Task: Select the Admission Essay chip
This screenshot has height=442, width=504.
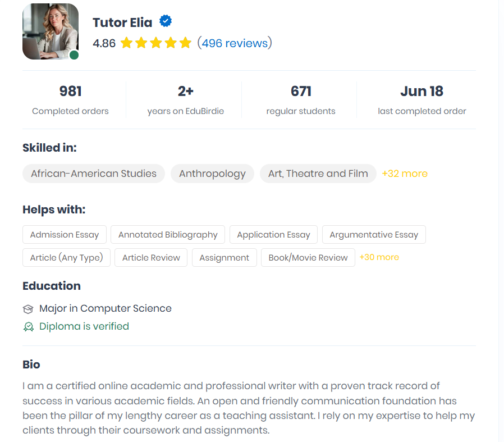Action: [x=65, y=235]
